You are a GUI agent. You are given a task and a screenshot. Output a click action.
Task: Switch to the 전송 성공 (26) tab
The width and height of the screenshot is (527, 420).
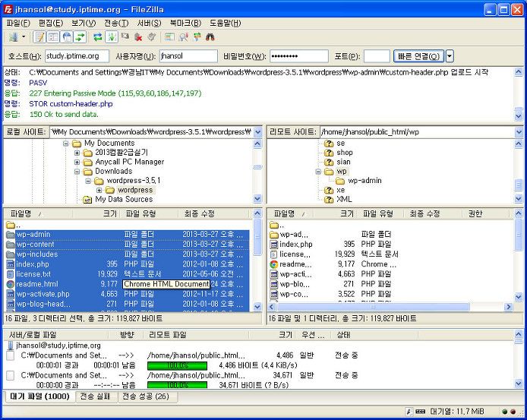tap(146, 396)
